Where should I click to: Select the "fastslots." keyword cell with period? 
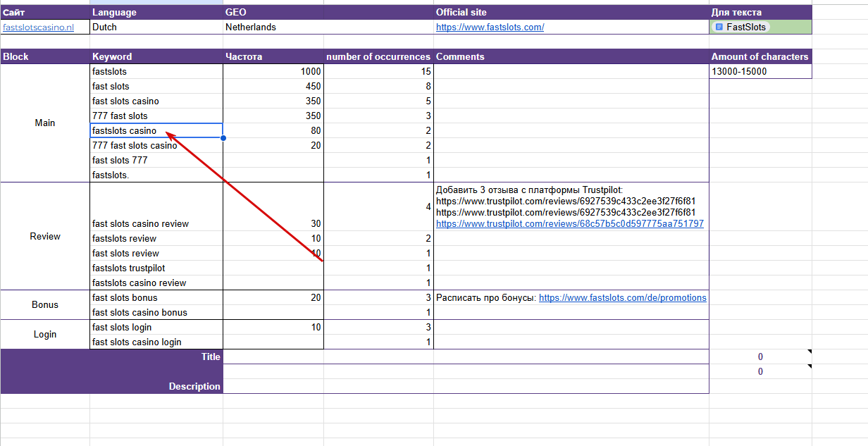click(156, 175)
